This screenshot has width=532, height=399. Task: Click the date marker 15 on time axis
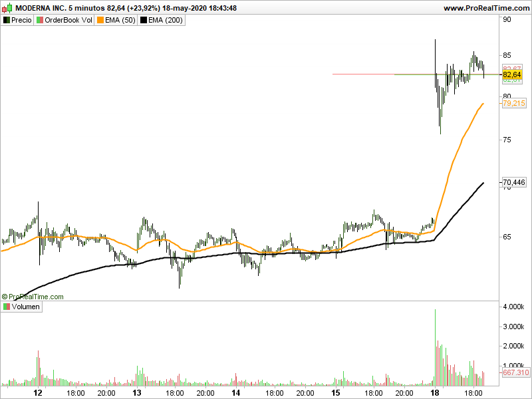[x=336, y=393]
